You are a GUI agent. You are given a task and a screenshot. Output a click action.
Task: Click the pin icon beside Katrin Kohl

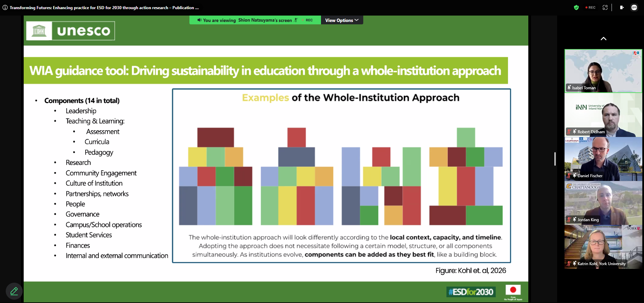574,263
